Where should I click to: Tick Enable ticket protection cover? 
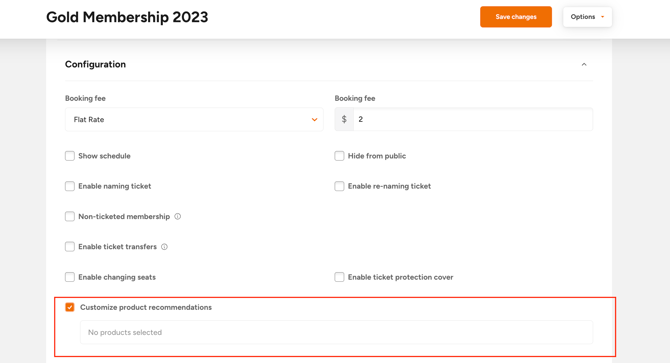(x=339, y=277)
